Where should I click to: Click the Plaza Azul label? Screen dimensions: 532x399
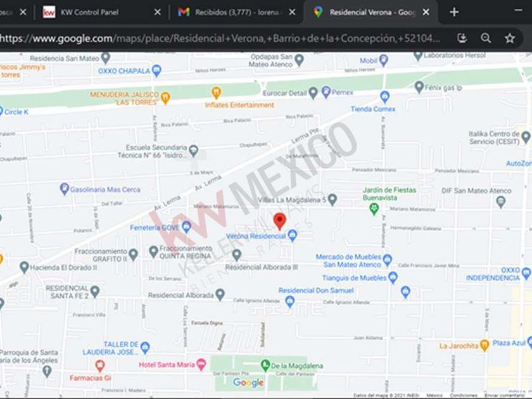509,343
